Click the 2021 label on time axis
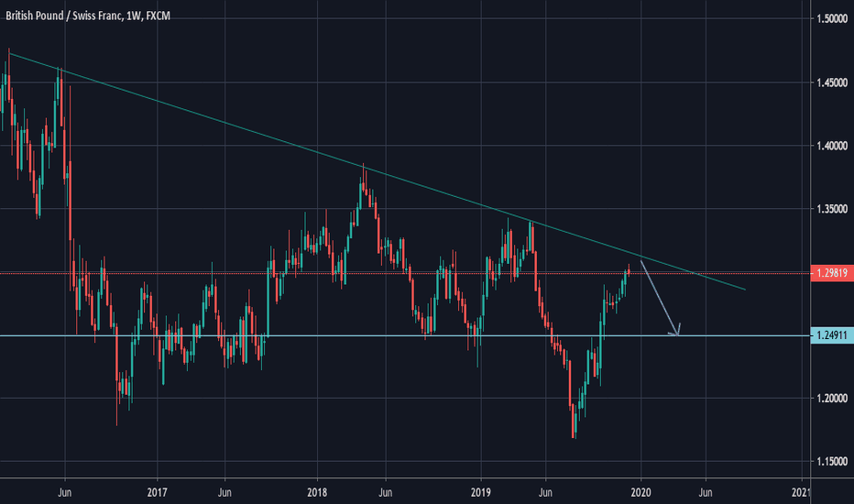The width and height of the screenshot is (854, 504). [x=801, y=493]
